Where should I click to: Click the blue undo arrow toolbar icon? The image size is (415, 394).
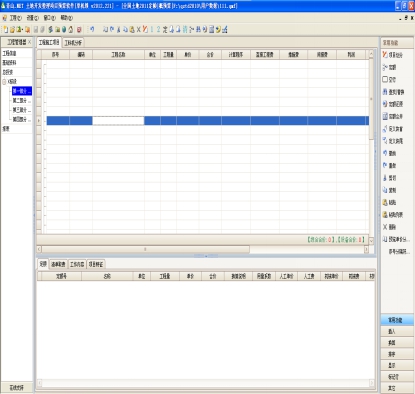[x=92, y=30]
